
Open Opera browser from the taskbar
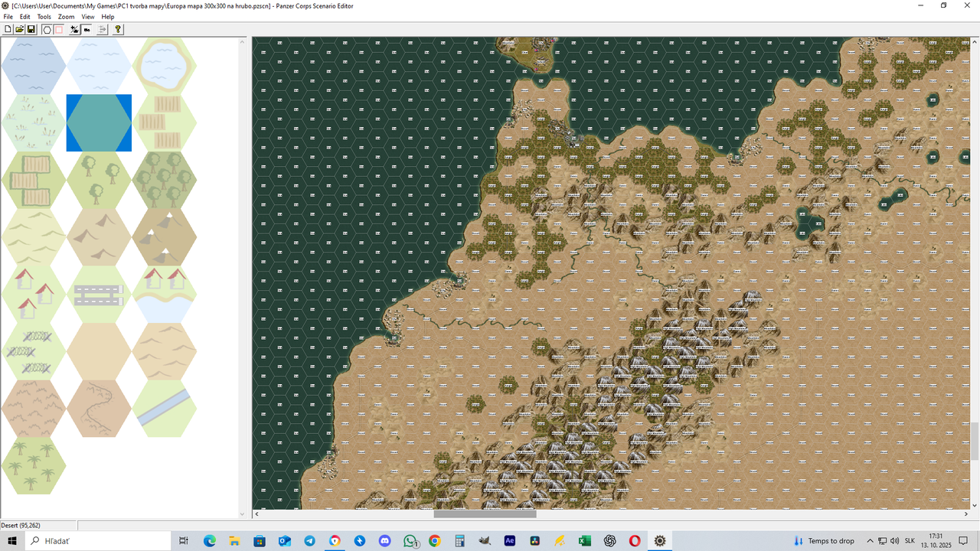634,540
